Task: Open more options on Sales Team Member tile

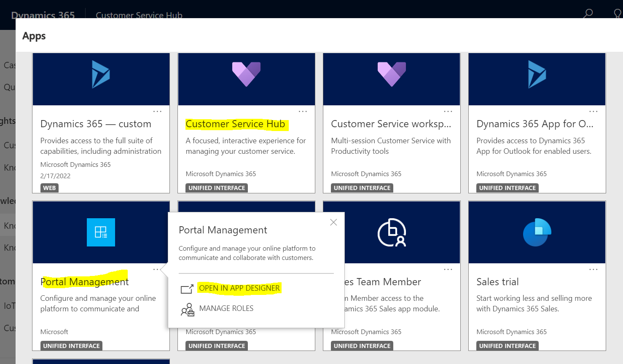Action: 448,269
